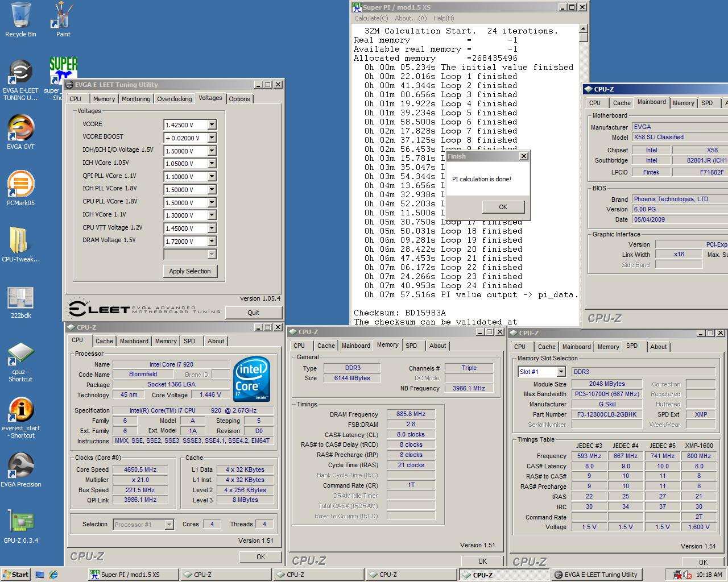Open the CPU-Tweak folder icon

[20, 244]
